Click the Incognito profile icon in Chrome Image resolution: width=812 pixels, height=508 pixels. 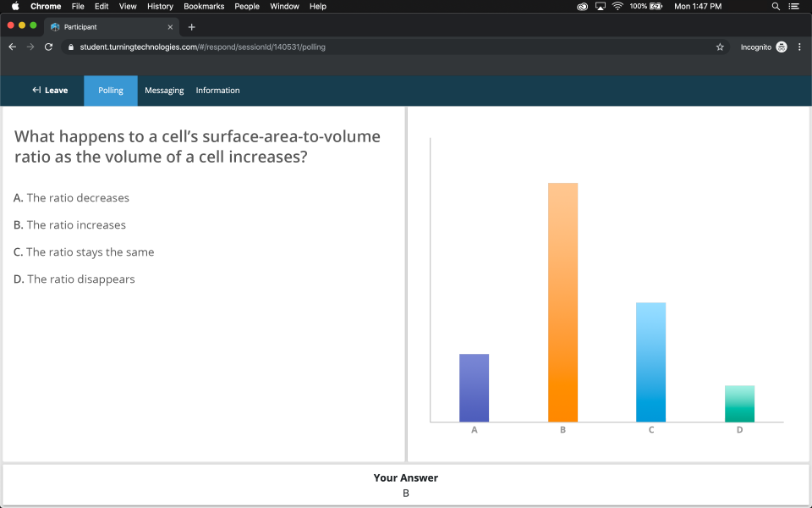[781, 47]
